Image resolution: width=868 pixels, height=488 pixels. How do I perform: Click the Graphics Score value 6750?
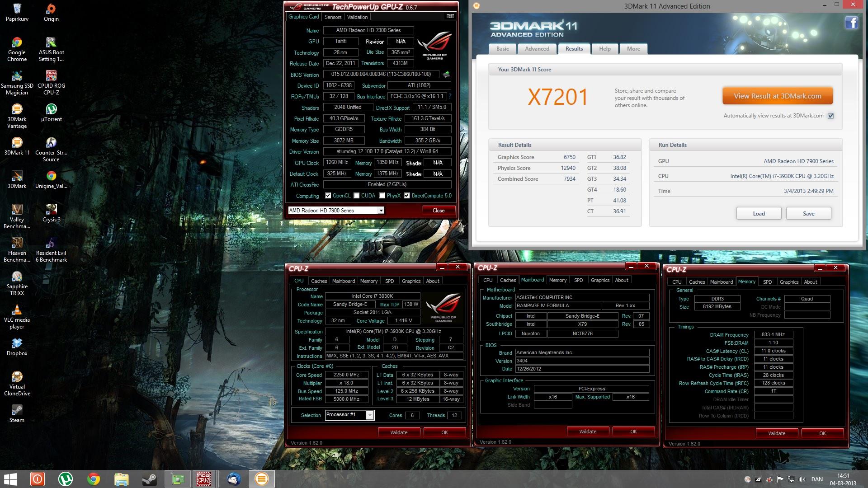coord(569,157)
